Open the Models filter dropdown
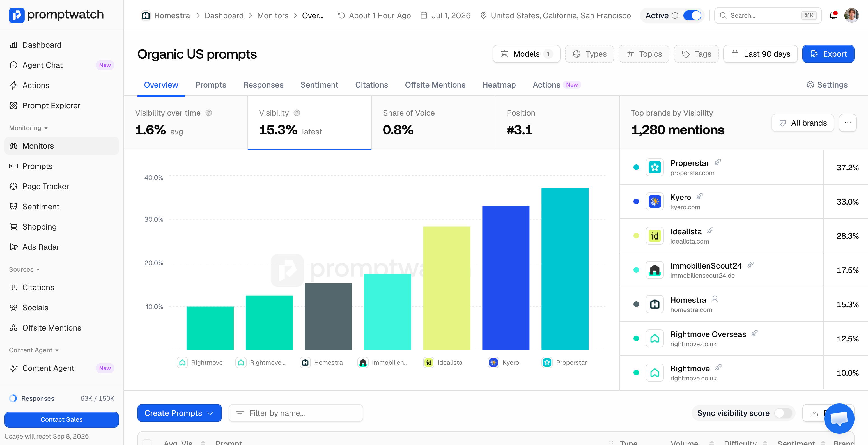Viewport: 868px width, 445px height. (526, 54)
